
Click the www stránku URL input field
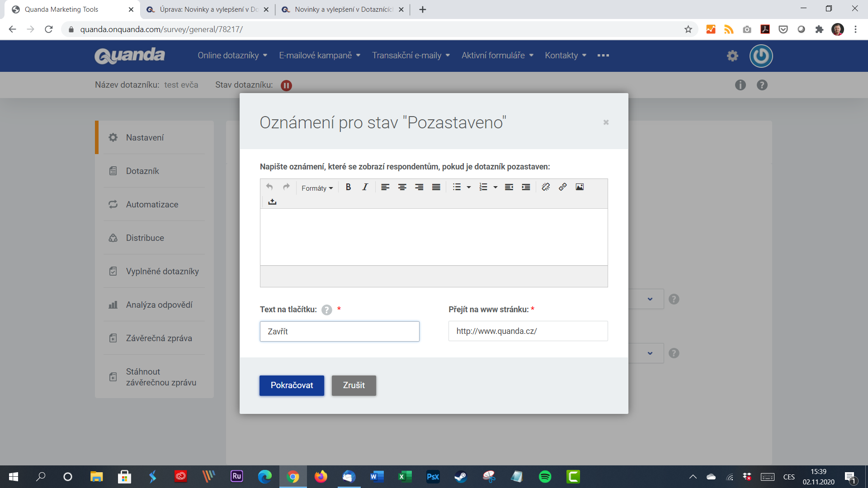(x=528, y=331)
